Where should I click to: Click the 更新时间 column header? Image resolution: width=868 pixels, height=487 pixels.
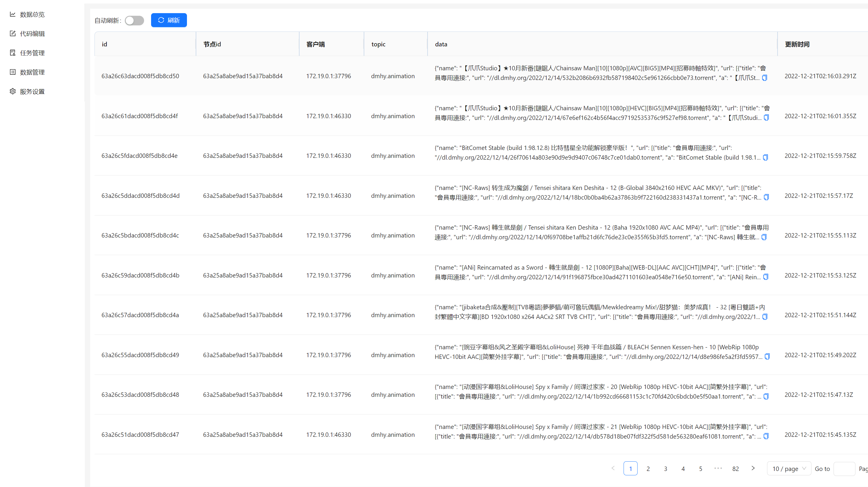[x=797, y=44]
